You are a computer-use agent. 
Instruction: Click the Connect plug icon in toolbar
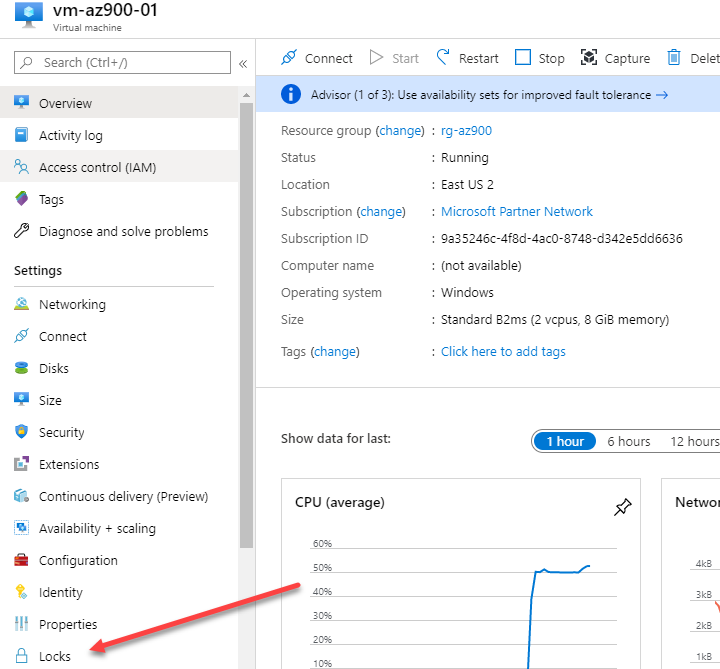tap(289, 58)
